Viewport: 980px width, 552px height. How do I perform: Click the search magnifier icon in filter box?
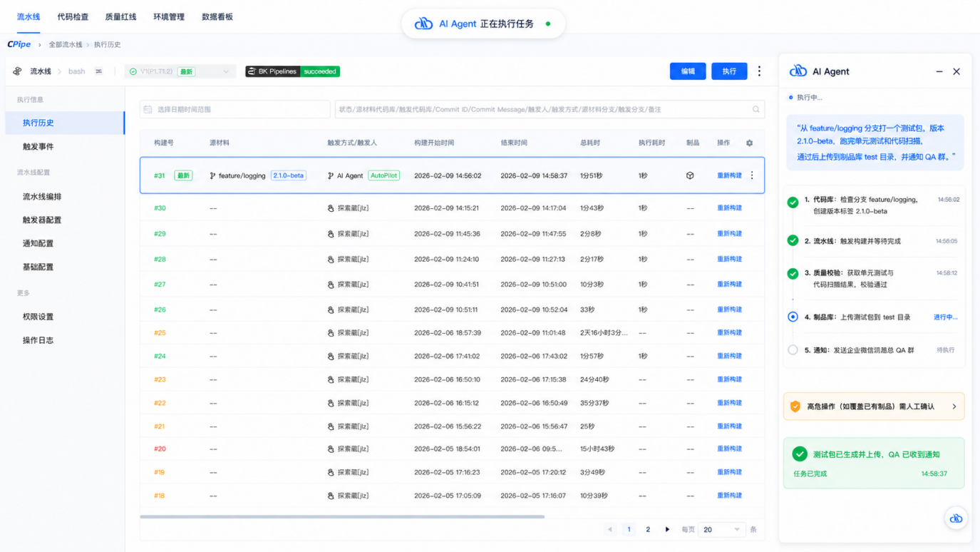[x=756, y=109]
